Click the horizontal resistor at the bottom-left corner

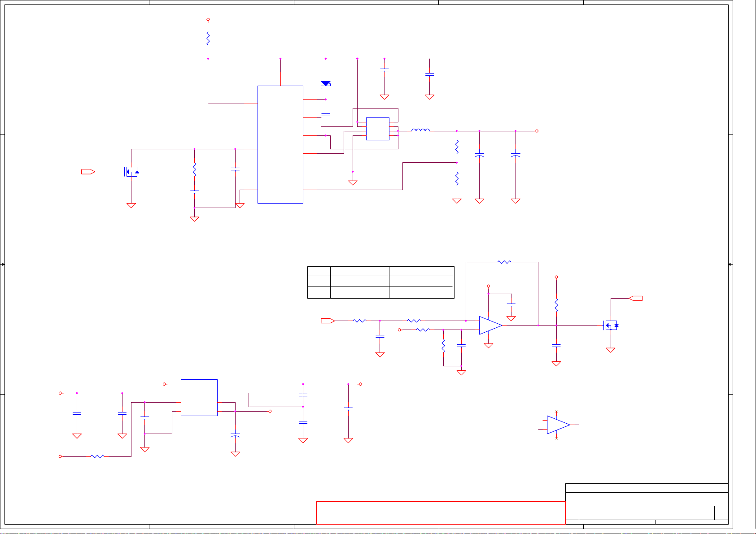click(x=97, y=456)
